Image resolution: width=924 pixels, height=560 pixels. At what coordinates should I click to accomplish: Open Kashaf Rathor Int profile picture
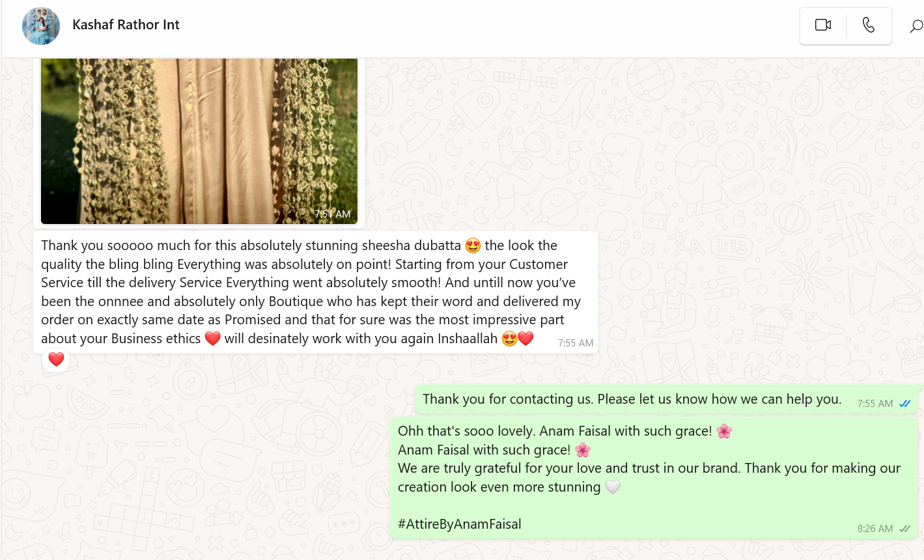41,26
